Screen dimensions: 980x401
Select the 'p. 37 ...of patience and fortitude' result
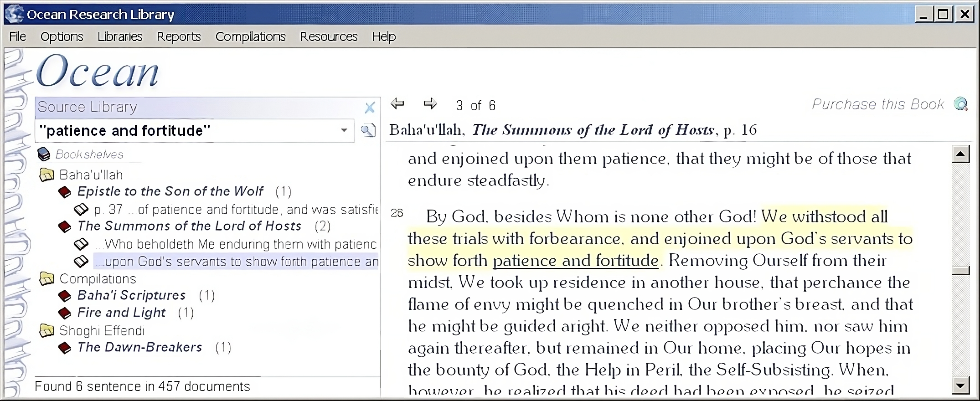pyautogui.click(x=235, y=210)
